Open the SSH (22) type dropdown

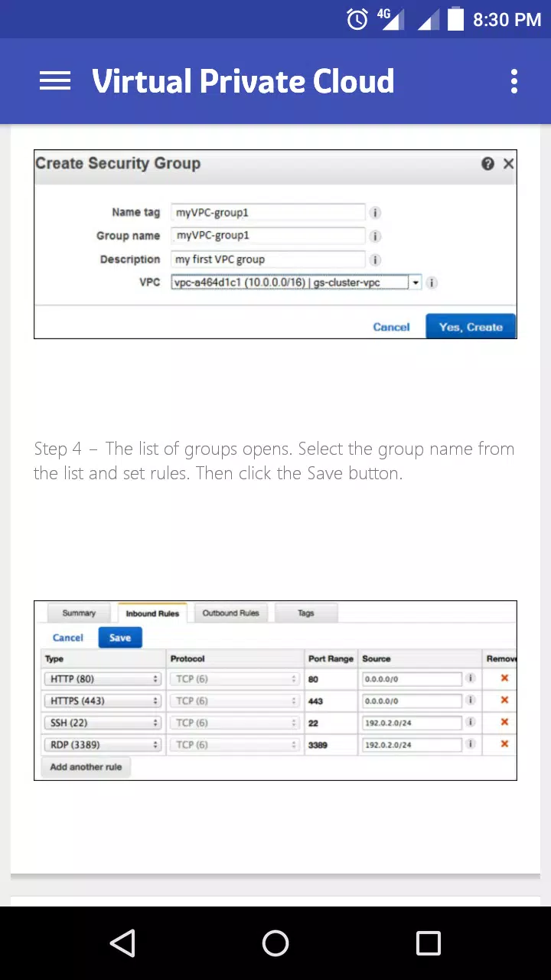[x=103, y=723]
